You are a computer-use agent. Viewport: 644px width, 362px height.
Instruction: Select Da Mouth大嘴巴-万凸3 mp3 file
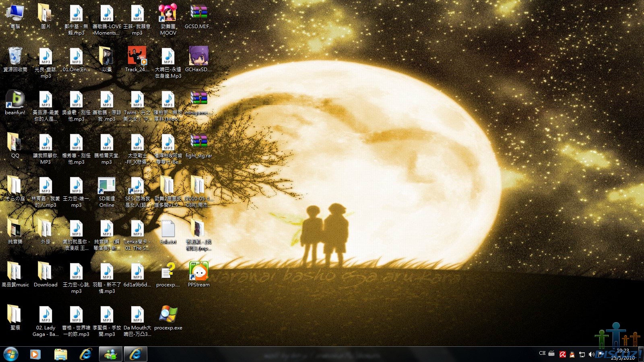point(138,321)
